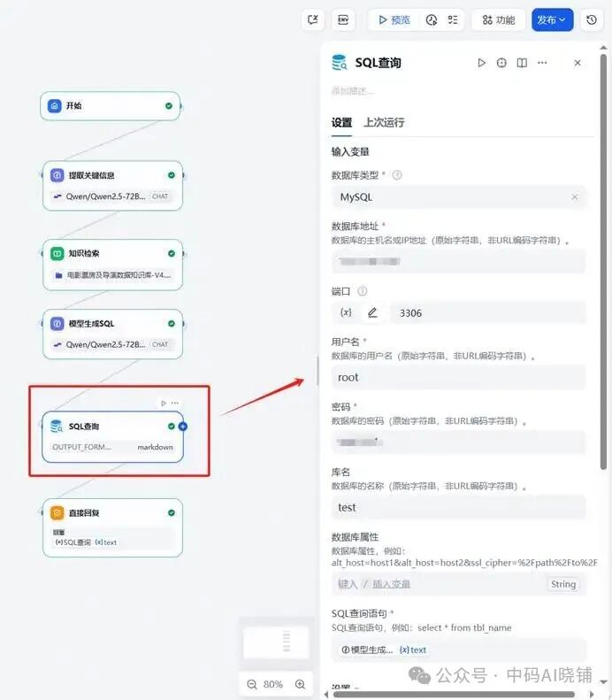The height and width of the screenshot is (700, 612).
Task: Select the SQL查询 node on canvas
Action: 112,436
